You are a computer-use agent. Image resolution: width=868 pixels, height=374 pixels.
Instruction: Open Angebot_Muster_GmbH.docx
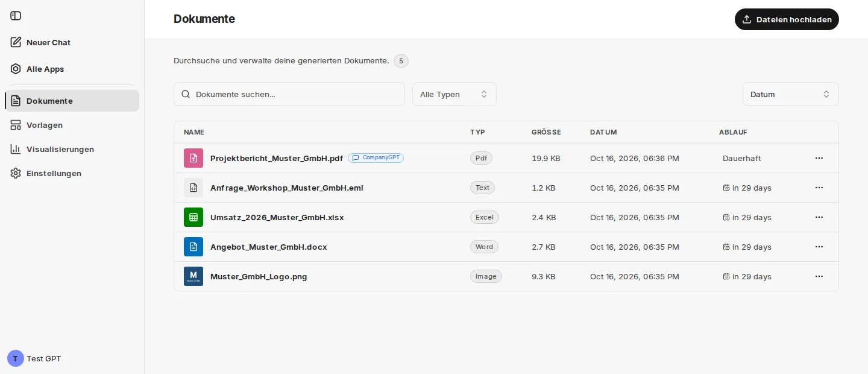coord(269,247)
